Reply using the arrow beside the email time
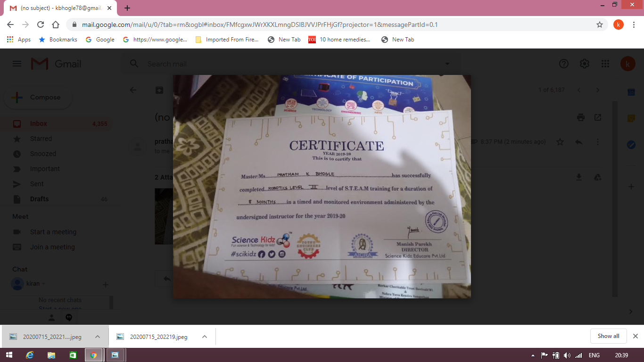The height and width of the screenshot is (362, 644). pyautogui.click(x=579, y=142)
